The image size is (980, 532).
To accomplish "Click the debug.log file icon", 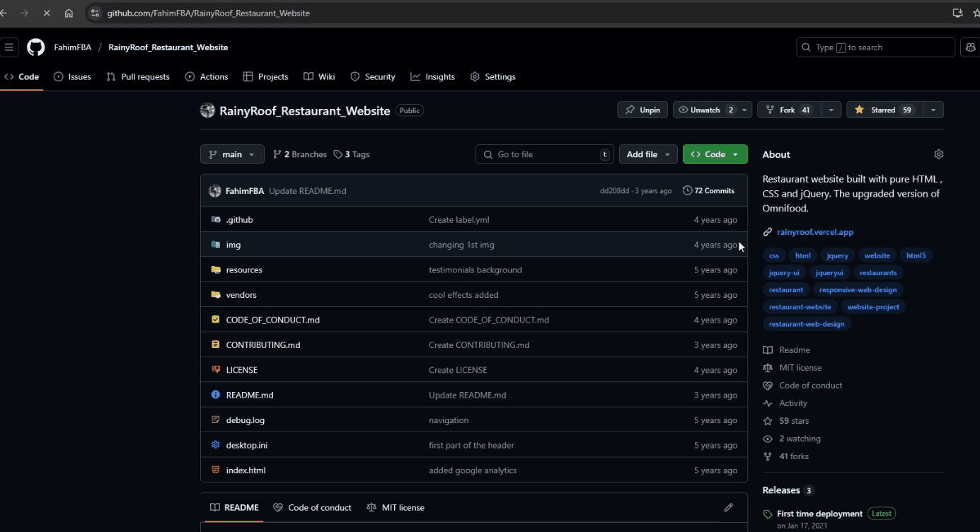I will click(216, 420).
